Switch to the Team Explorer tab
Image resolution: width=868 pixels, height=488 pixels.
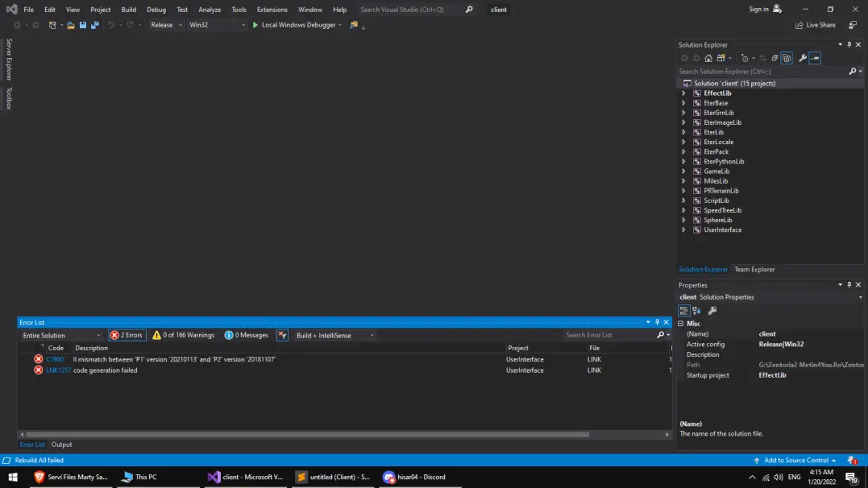tap(754, 270)
